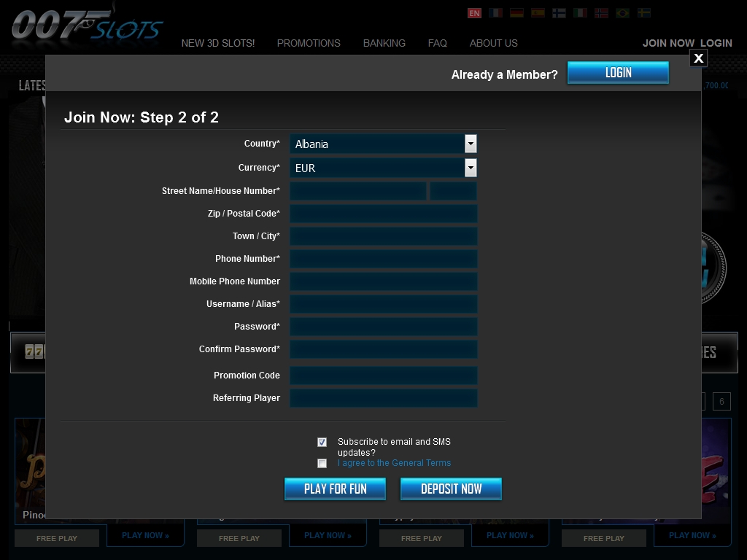Select the Swedish flag language icon

click(643, 13)
